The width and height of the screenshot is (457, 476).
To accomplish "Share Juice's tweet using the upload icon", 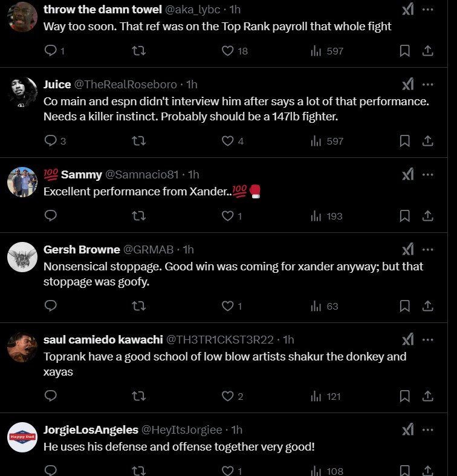I will 427,142.
